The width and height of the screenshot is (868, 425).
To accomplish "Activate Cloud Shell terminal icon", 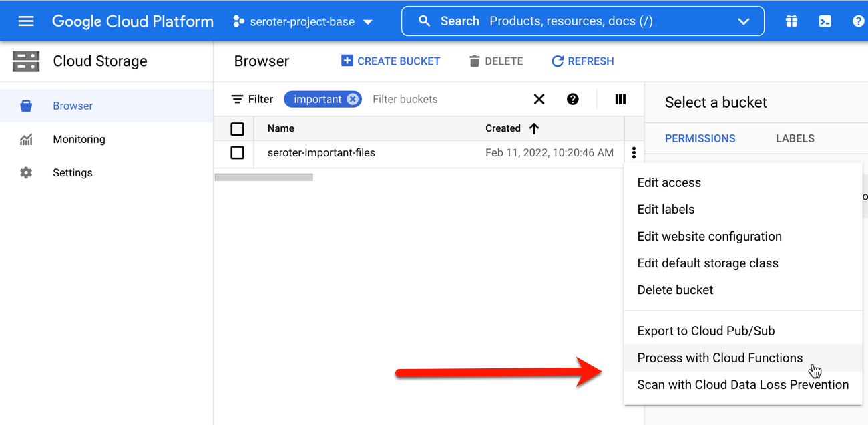I will point(825,21).
